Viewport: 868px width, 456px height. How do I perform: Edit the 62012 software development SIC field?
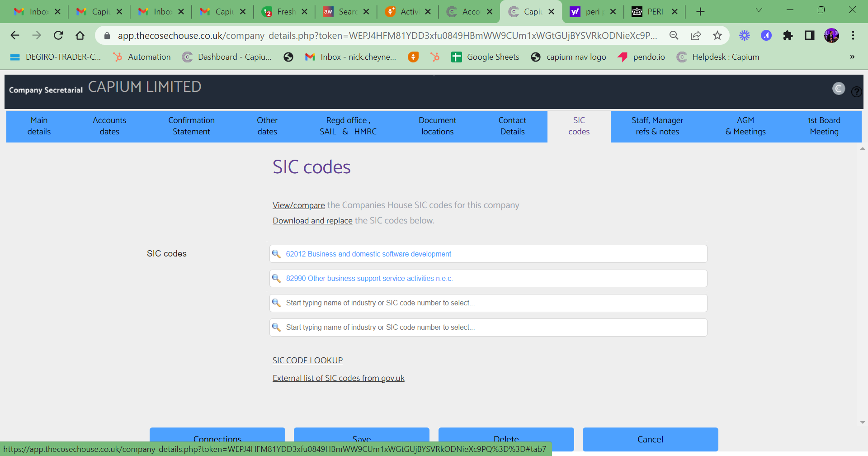coord(488,254)
